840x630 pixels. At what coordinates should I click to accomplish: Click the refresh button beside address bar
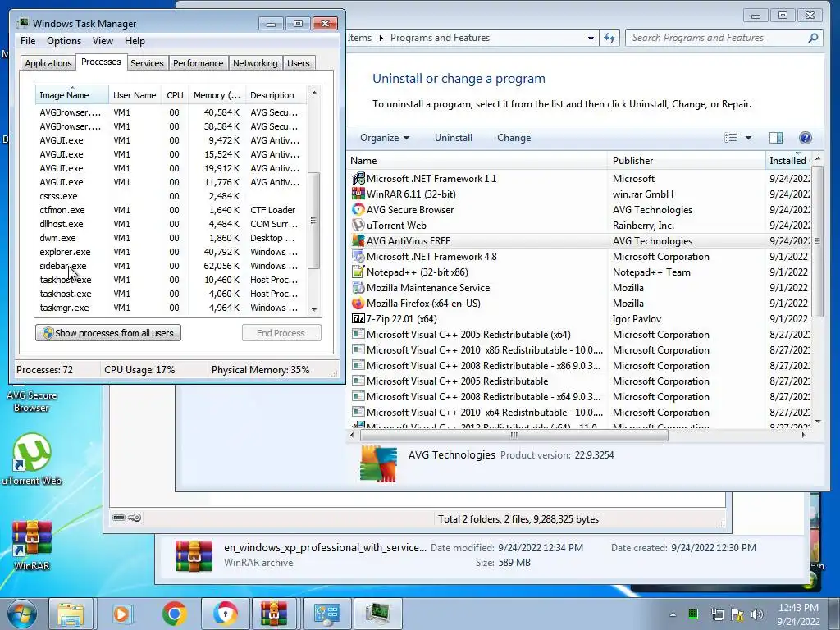click(609, 38)
